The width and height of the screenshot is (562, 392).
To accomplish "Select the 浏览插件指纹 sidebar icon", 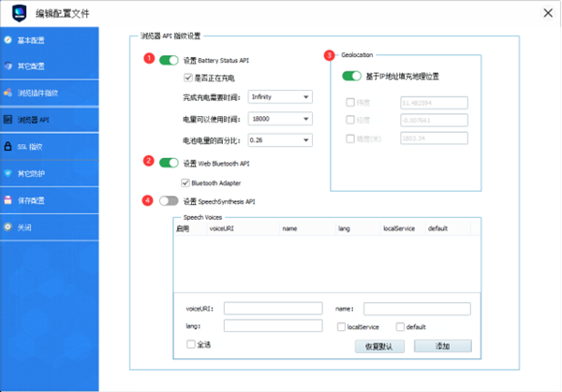I will (x=8, y=94).
